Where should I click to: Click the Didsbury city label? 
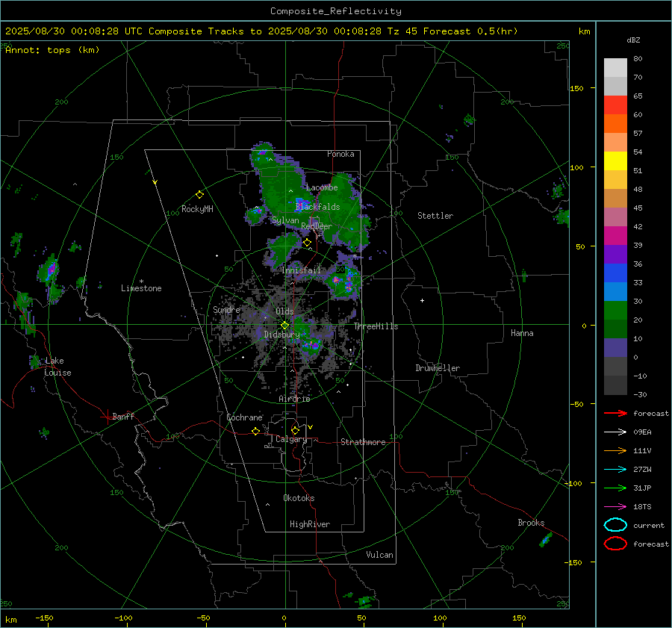(281, 335)
